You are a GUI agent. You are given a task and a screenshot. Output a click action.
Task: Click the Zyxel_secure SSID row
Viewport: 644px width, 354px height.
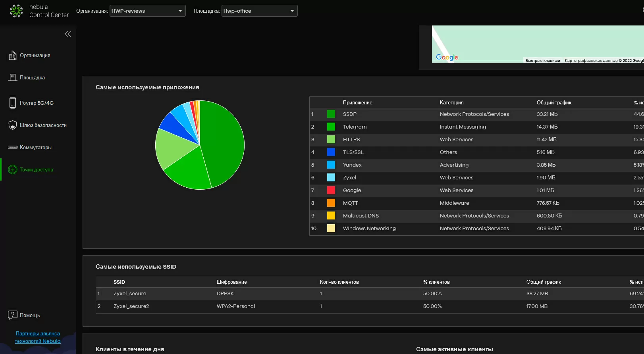(x=370, y=293)
